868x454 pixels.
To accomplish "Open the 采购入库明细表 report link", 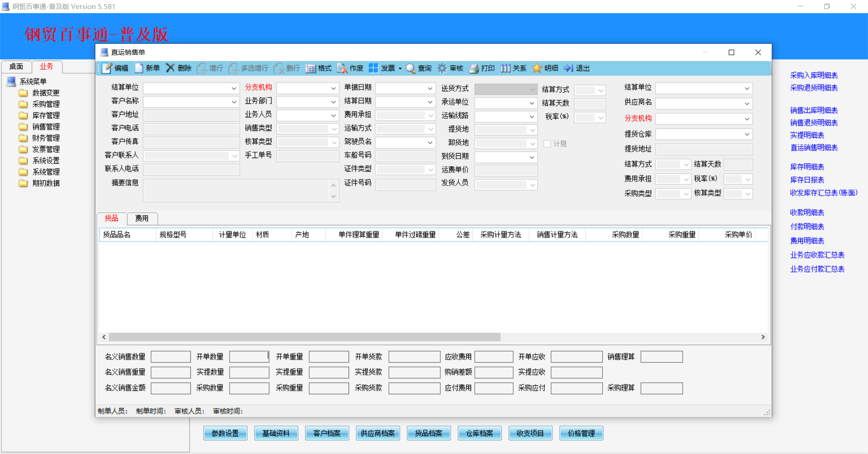I will pyautogui.click(x=814, y=75).
